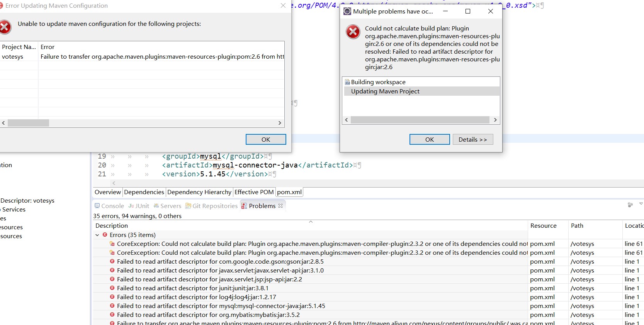Sort by the Path column header
The width and height of the screenshot is (644, 325).
pos(595,225)
